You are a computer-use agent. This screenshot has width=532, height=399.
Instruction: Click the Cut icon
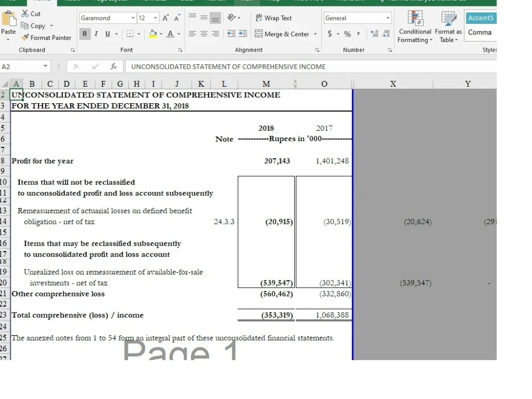tap(24, 14)
